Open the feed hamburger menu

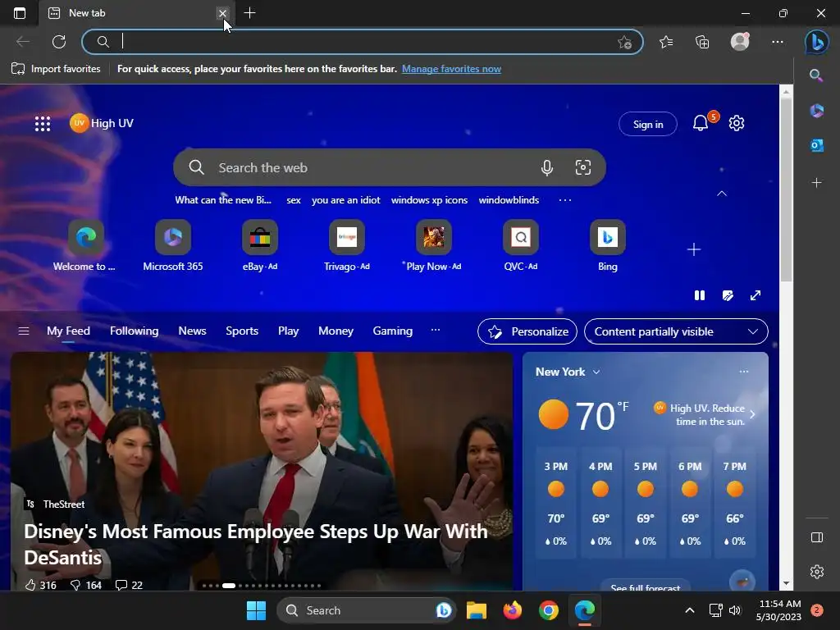click(24, 331)
